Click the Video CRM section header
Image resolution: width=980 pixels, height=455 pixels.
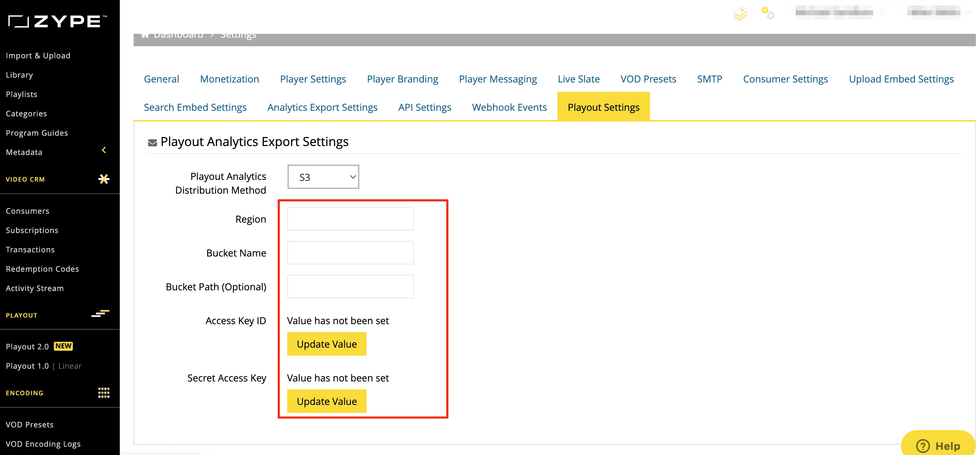tap(25, 179)
